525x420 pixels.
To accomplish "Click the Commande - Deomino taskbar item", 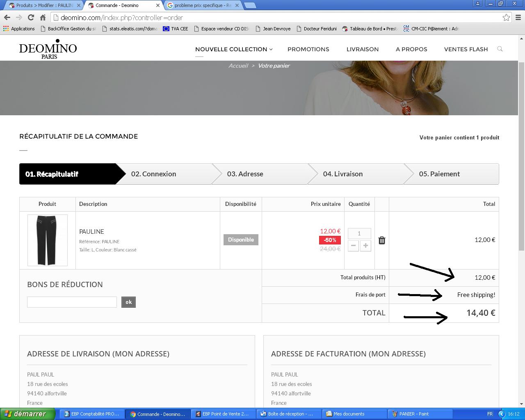I will click(x=158, y=414).
